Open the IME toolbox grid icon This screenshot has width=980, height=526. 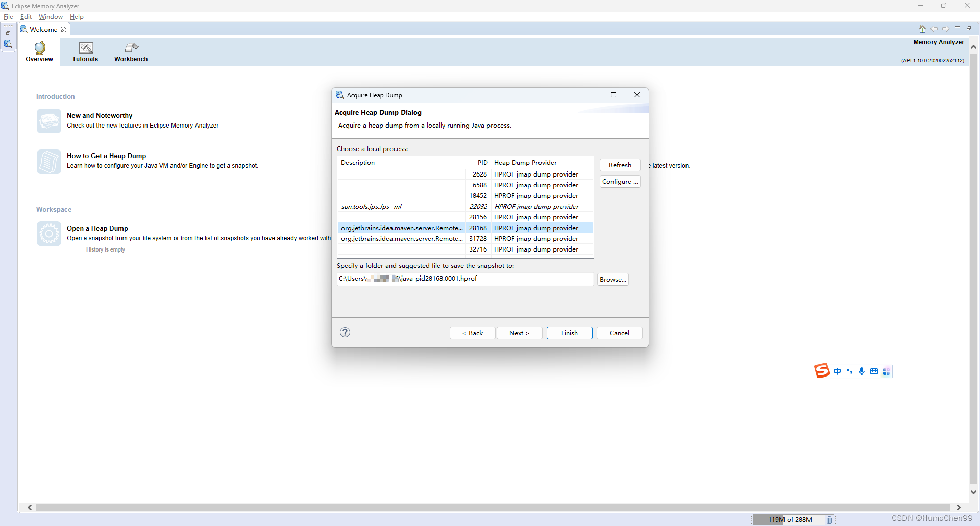[886, 371]
